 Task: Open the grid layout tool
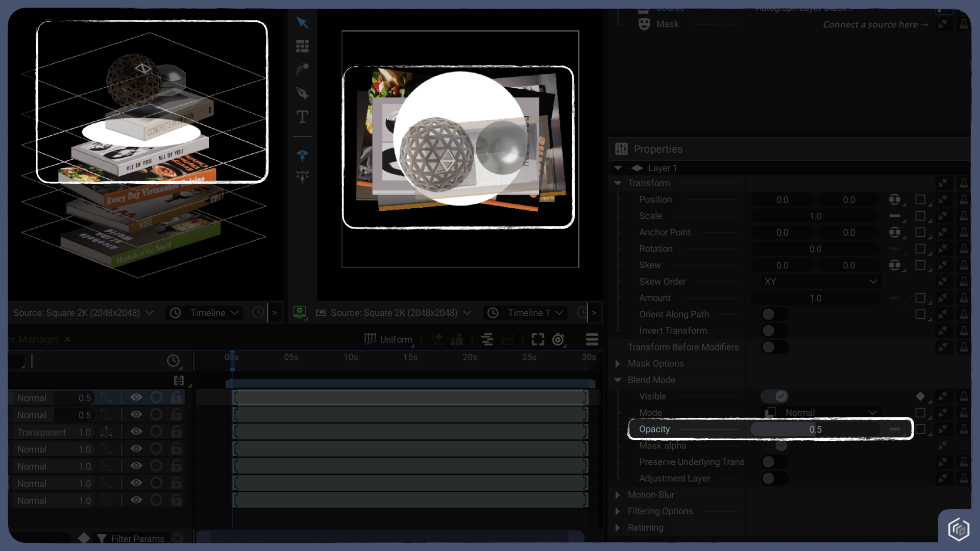302,46
